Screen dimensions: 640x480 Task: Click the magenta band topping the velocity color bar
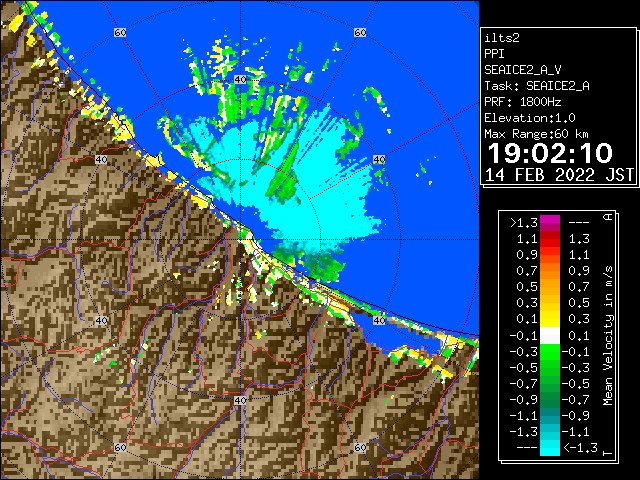(x=550, y=223)
